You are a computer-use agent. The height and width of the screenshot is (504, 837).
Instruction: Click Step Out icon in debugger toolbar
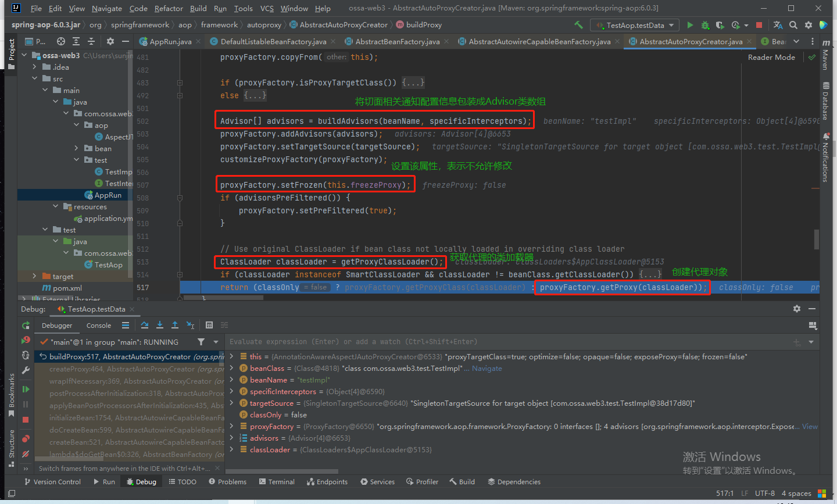point(175,325)
